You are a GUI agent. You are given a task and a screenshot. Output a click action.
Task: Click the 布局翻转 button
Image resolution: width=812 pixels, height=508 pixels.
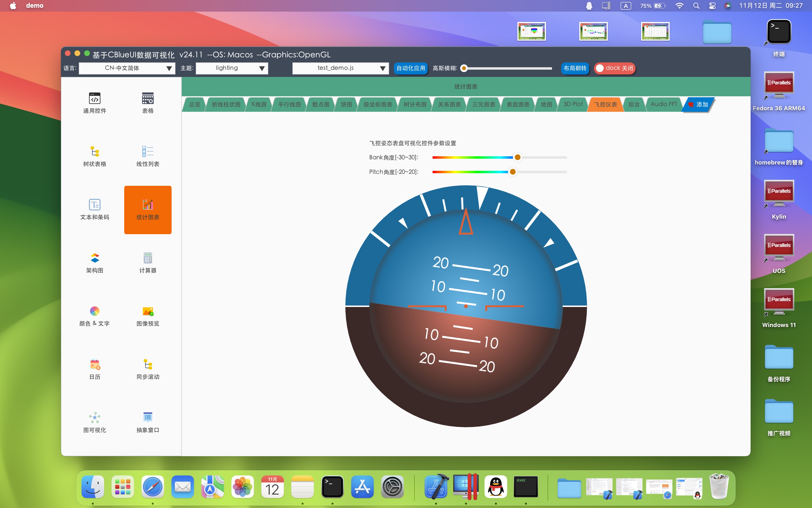(575, 68)
